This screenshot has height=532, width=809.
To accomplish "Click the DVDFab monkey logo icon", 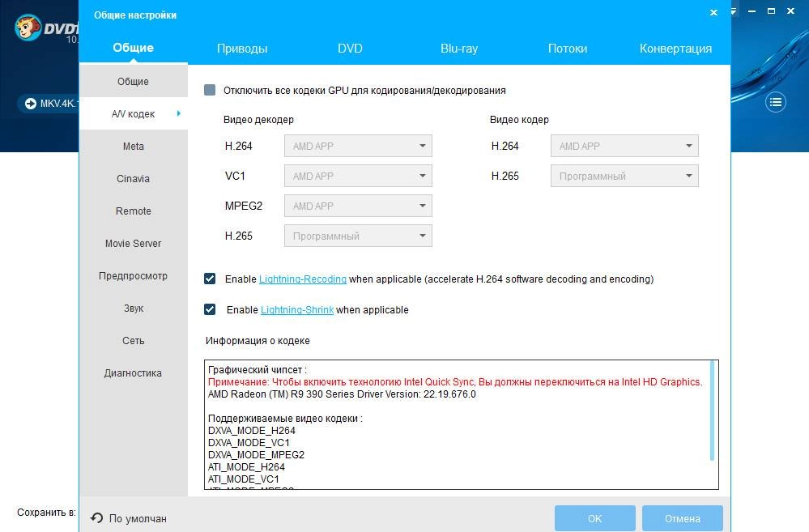I will pyautogui.click(x=28, y=28).
